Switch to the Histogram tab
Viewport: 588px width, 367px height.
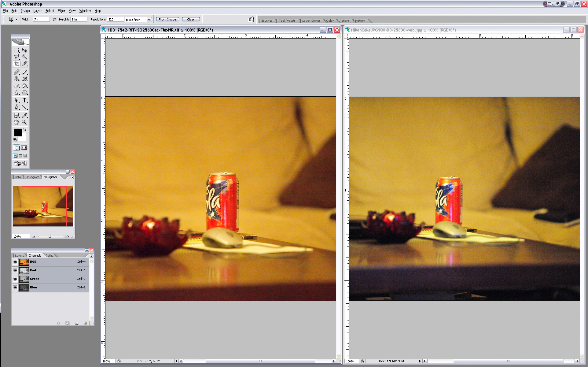32,177
